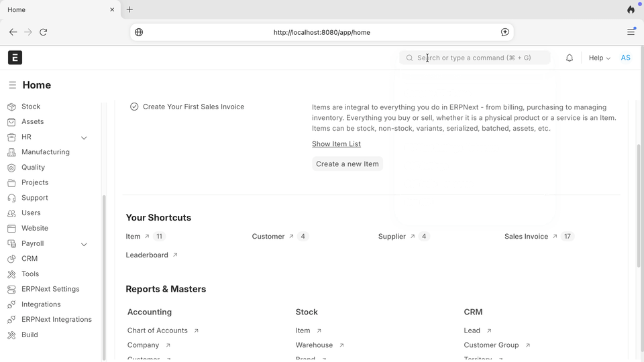Image resolution: width=644 pixels, height=362 pixels.
Task: Open the Help dropdown menu
Action: 599,58
